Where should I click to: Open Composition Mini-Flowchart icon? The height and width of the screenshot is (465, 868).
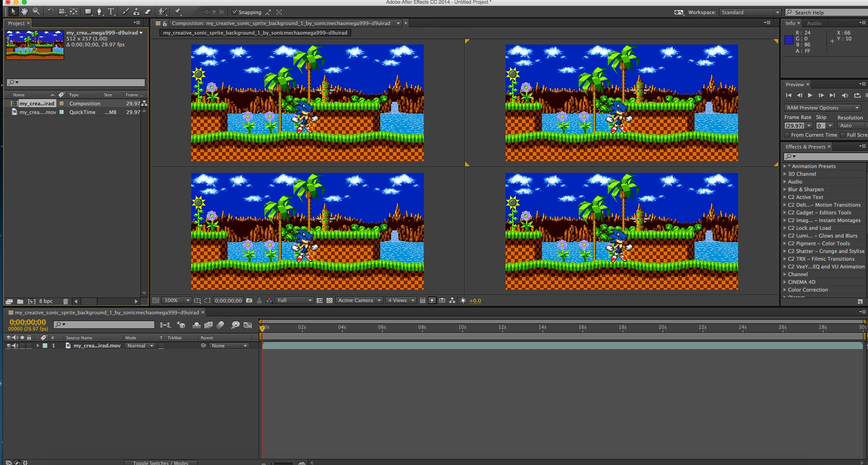165,325
